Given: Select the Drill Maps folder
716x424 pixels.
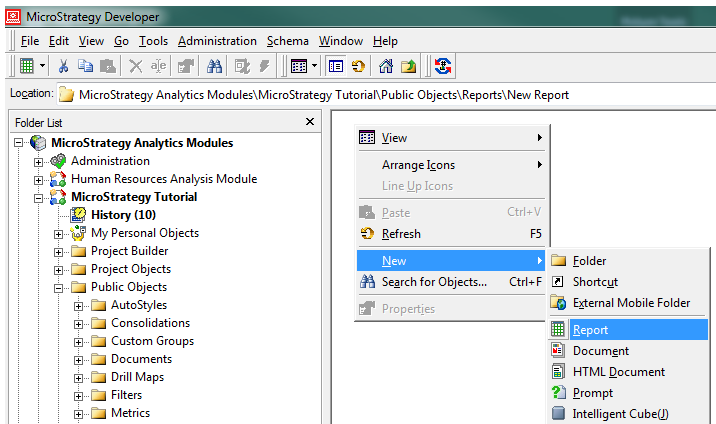Looking at the screenshot, I should coord(137,377).
